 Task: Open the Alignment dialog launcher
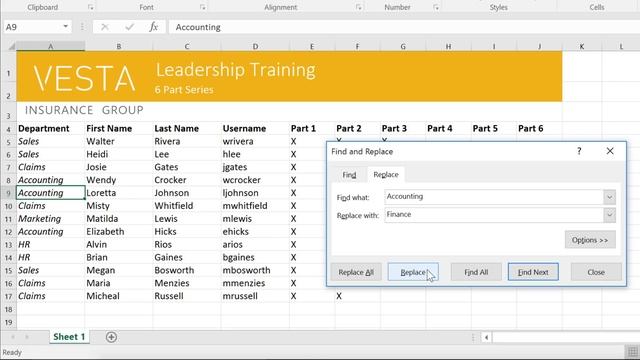click(x=359, y=7)
